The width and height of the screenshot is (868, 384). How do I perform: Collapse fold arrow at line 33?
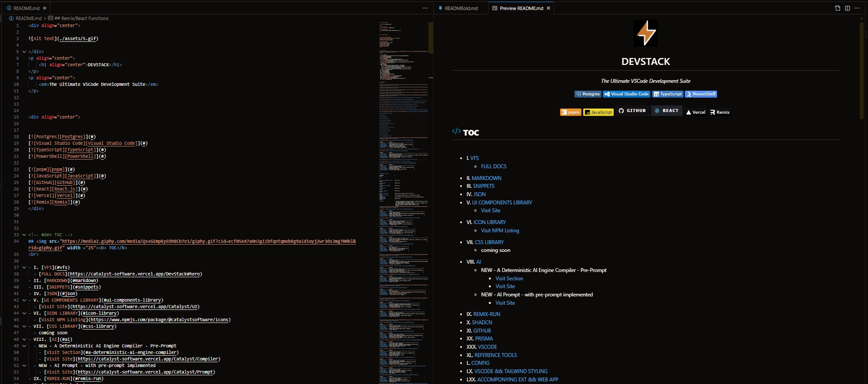(24, 234)
